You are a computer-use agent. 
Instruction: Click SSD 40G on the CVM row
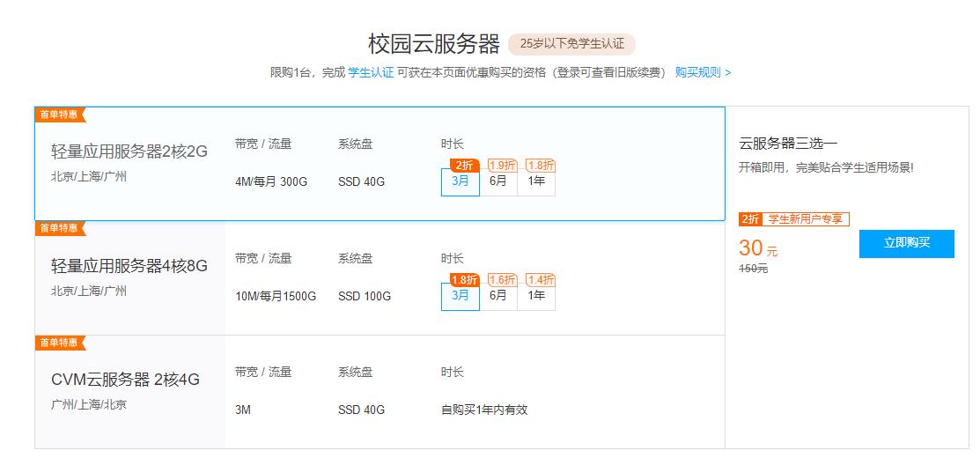pyautogui.click(x=361, y=410)
